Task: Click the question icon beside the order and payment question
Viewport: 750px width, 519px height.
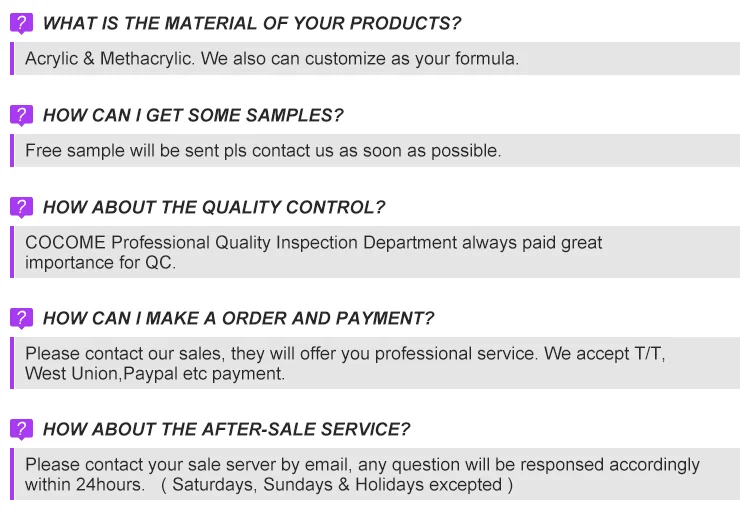Action: (x=21, y=318)
